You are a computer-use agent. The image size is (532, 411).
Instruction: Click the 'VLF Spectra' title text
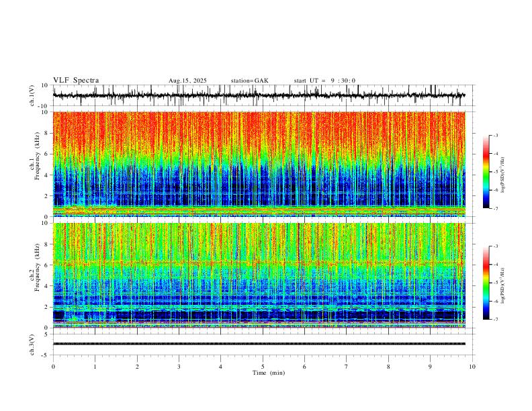coord(76,81)
